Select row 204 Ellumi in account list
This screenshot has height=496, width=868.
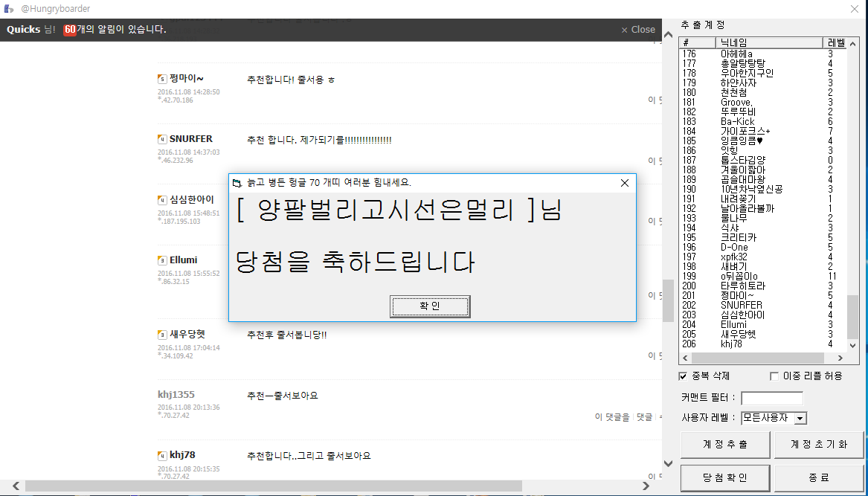coord(762,325)
